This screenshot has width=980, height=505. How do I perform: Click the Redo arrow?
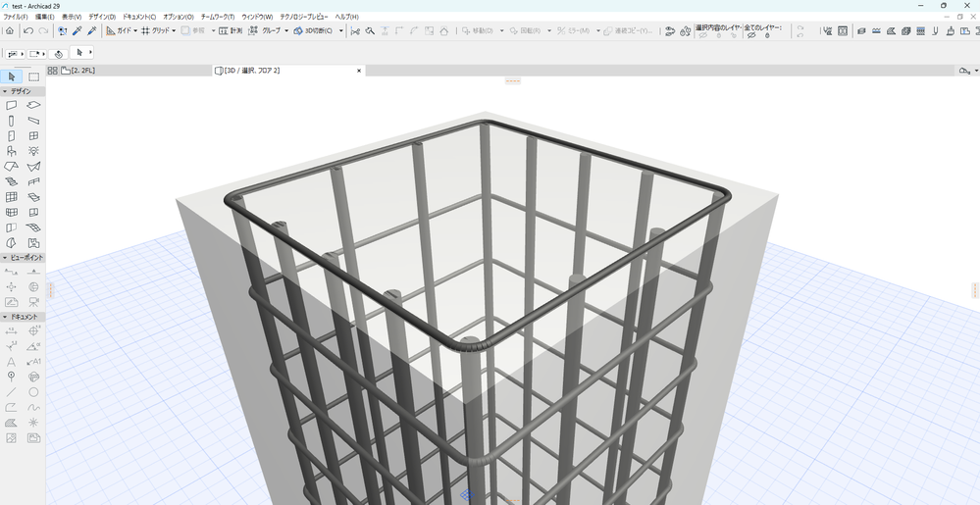click(43, 30)
